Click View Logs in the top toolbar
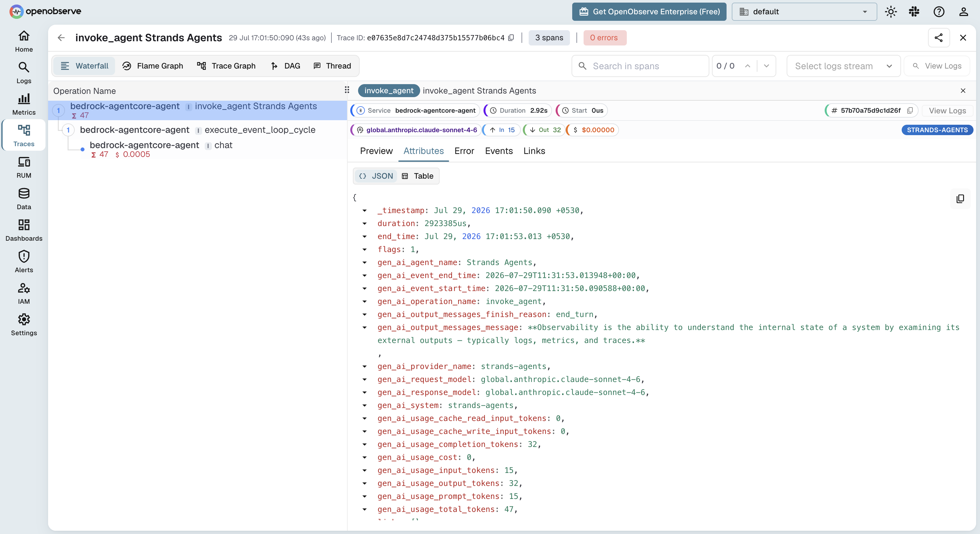The height and width of the screenshot is (534, 980). [x=937, y=66]
